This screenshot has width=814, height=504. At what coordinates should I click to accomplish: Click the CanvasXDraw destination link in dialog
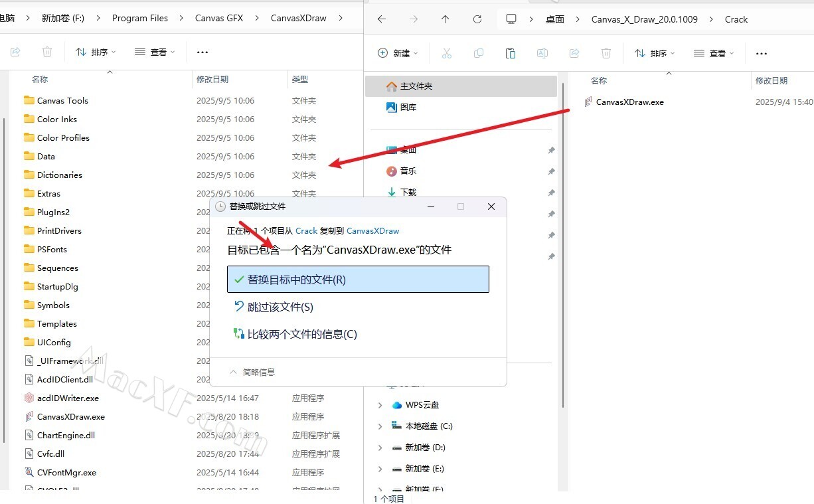point(373,230)
